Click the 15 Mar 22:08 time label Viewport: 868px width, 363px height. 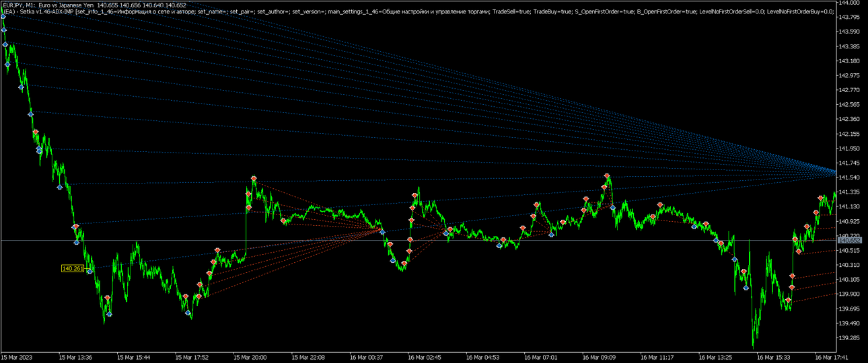coord(308,358)
